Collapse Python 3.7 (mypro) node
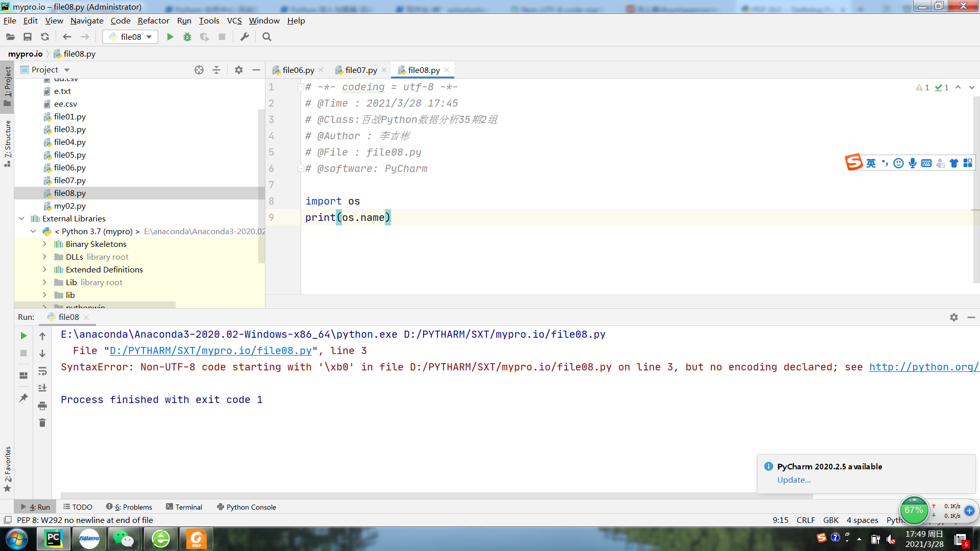The width and height of the screenshot is (980, 551). pyautogui.click(x=33, y=231)
